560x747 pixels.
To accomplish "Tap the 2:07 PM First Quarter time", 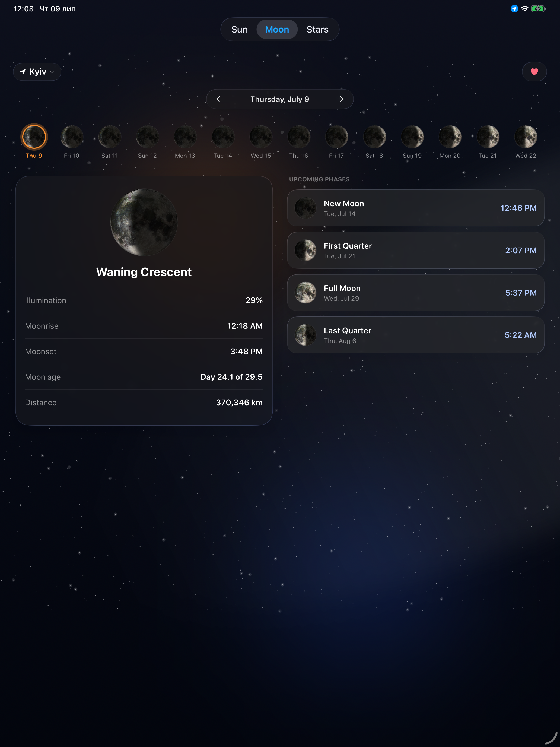I will [520, 250].
